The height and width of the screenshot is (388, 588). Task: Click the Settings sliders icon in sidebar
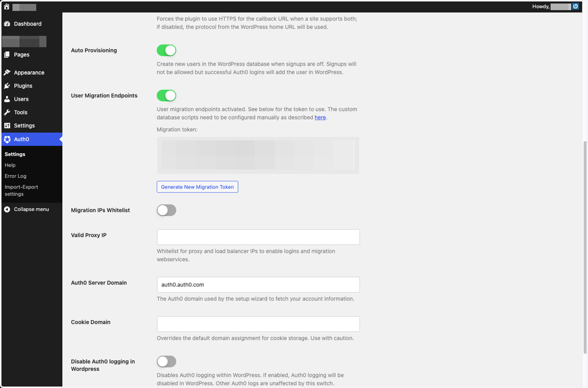(x=7, y=125)
